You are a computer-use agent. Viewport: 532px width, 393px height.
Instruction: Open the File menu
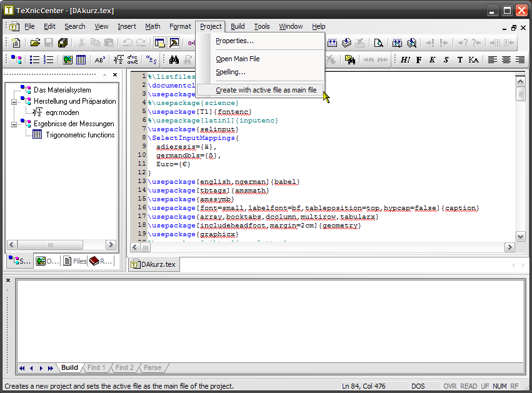point(29,26)
